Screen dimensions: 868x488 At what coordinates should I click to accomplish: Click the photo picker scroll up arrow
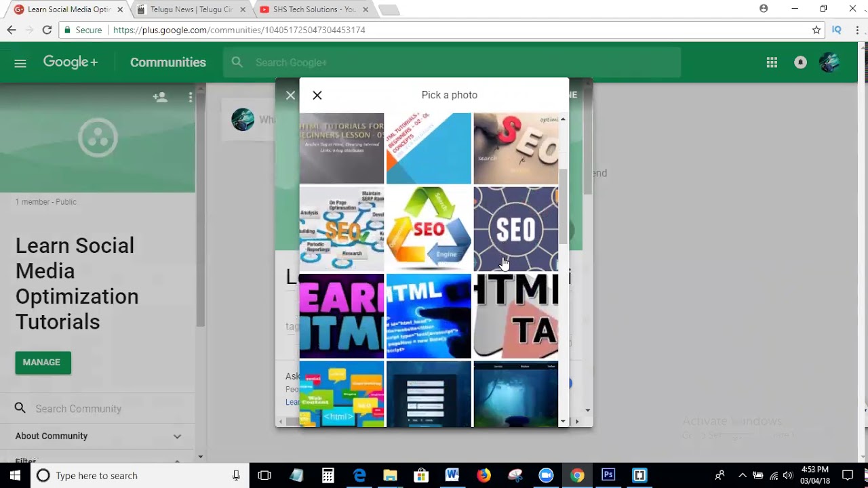pyautogui.click(x=563, y=119)
